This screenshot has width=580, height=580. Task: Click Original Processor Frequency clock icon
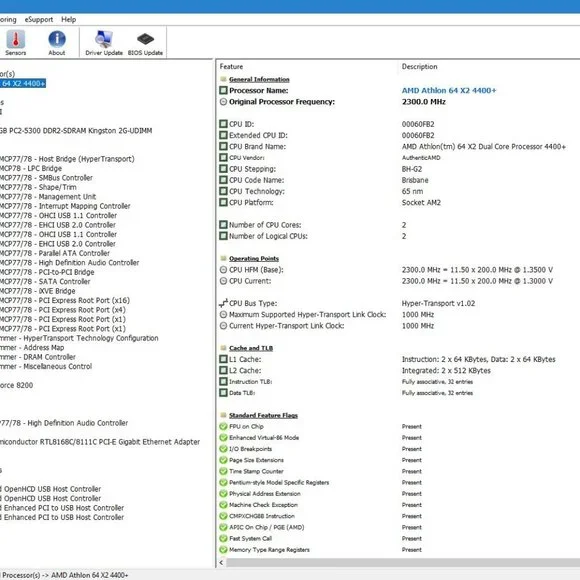[x=223, y=102]
